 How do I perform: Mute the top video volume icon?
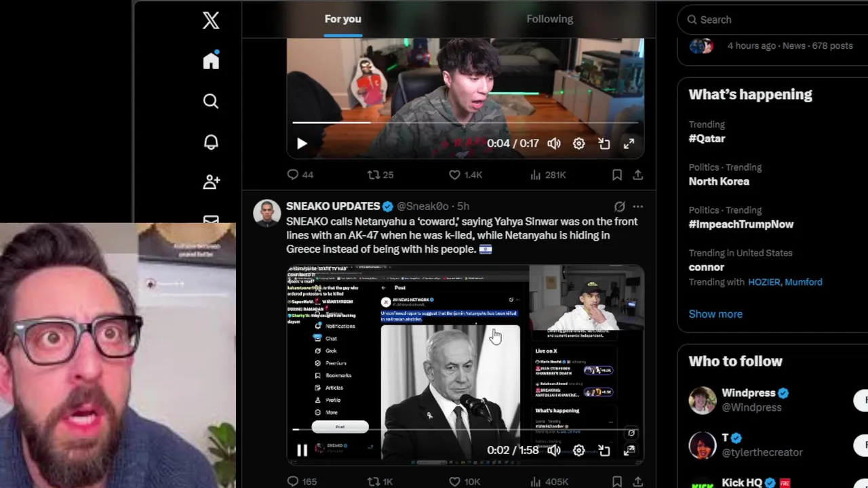tap(554, 144)
